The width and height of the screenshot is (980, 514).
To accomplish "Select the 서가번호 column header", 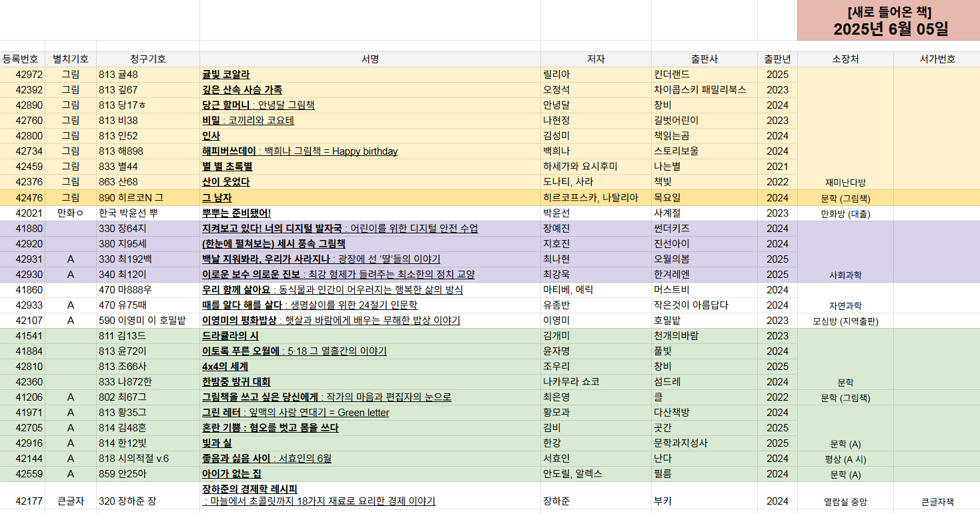I will 937,59.
